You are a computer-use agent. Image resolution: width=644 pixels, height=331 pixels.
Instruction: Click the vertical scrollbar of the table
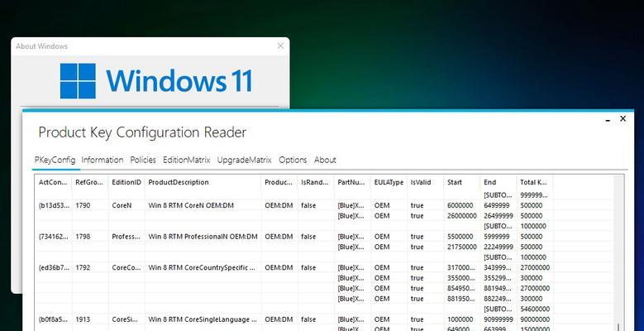tap(618, 253)
